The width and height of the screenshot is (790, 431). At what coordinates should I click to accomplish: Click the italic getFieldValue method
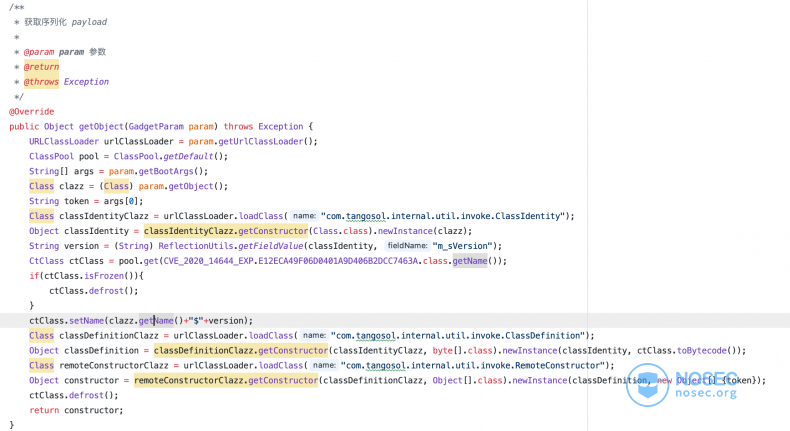[271, 246]
